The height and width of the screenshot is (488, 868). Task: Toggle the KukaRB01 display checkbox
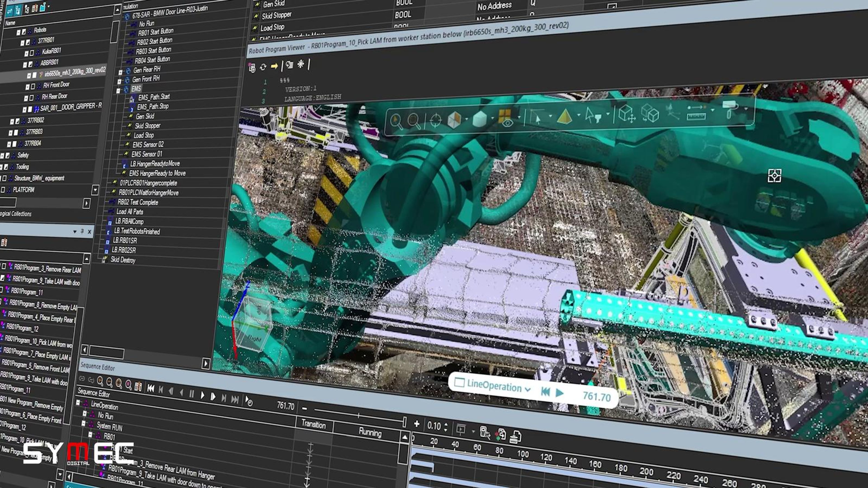click(32, 53)
